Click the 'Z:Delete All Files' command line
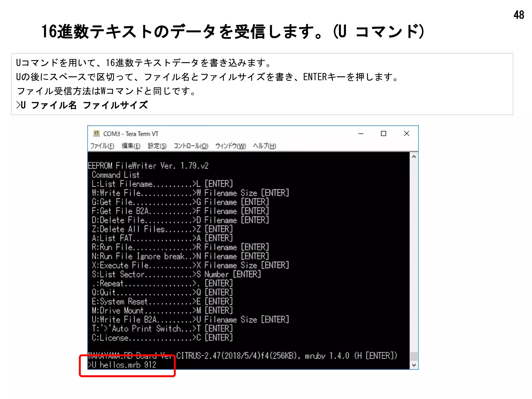 162,229
